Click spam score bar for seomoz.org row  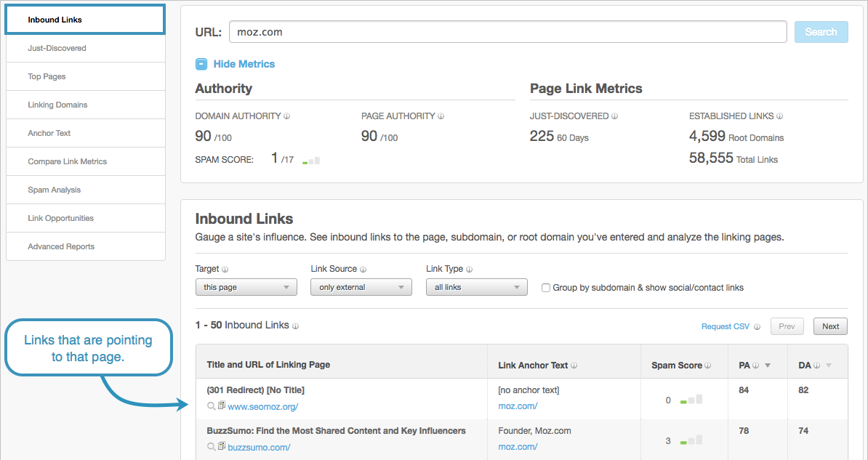click(x=691, y=399)
